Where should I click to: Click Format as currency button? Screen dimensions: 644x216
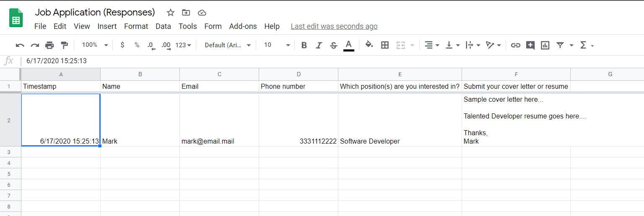[122, 45]
